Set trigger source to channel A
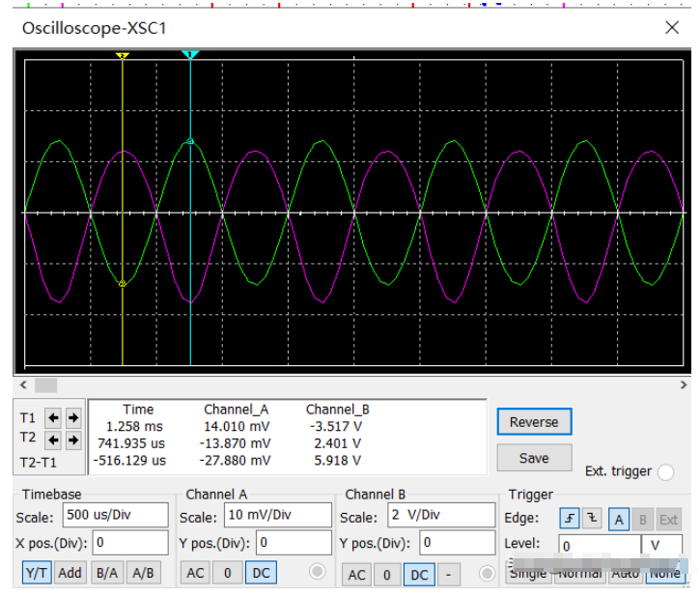Viewport: 700px width, 596px height. pos(619,520)
